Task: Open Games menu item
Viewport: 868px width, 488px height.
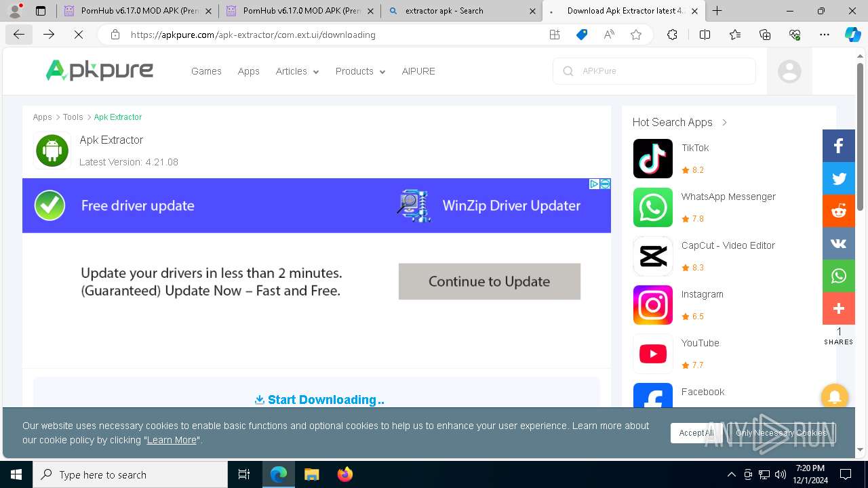Action: (206, 71)
